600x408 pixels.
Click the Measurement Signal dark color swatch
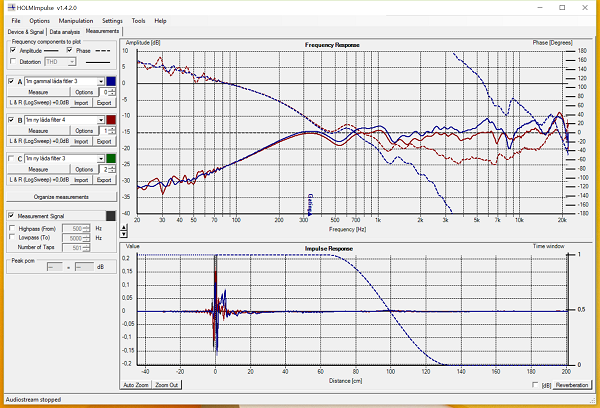[x=111, y=216]
